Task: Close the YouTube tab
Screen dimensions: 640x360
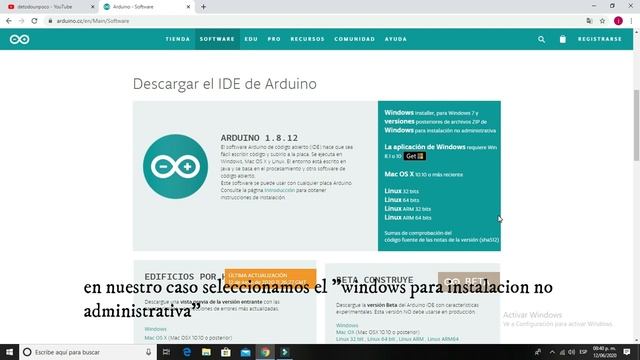Action: (92, 7)
